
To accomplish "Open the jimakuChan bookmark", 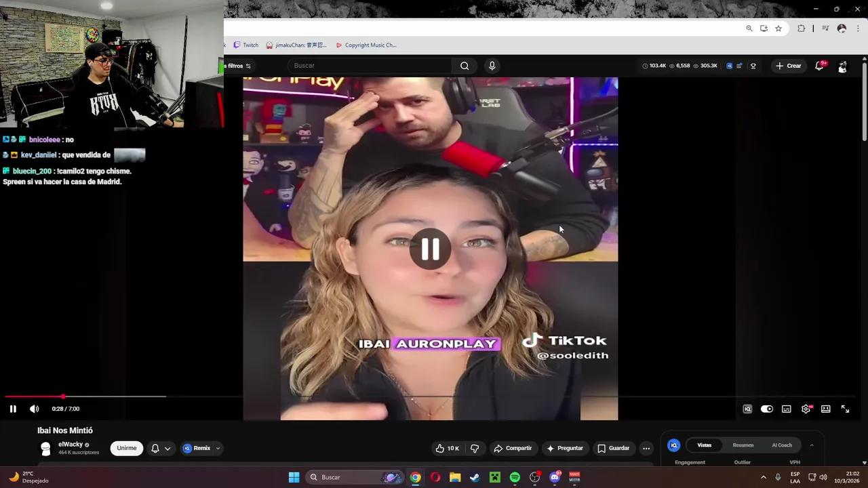I will tap(296, 45).
